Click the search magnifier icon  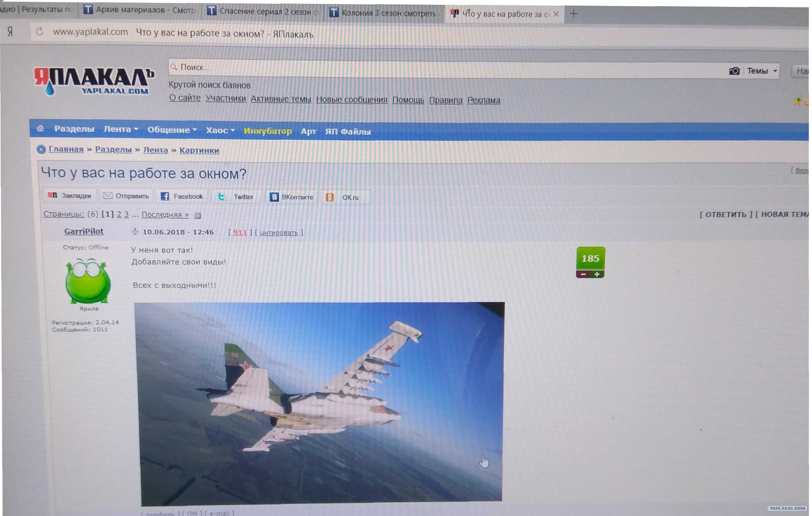[174, 67]
